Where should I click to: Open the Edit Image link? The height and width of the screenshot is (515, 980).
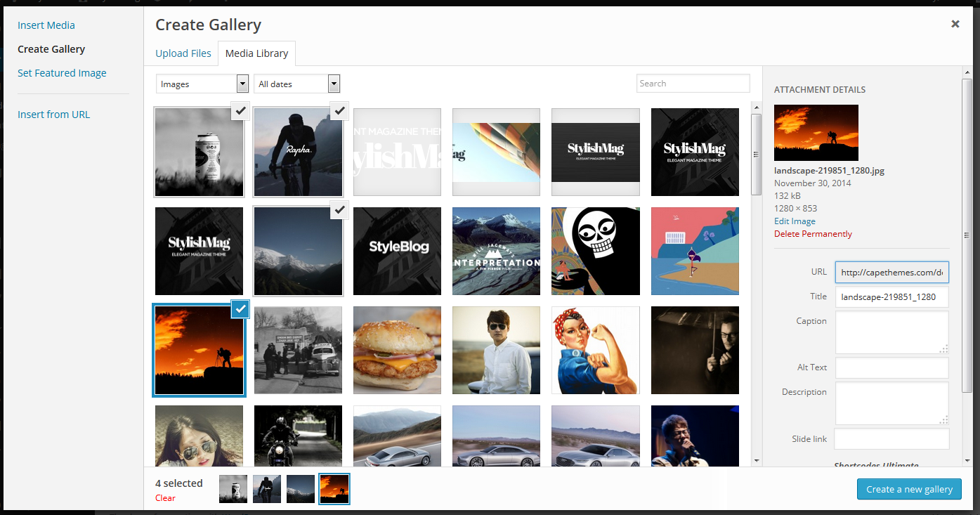tap(795, 221)
